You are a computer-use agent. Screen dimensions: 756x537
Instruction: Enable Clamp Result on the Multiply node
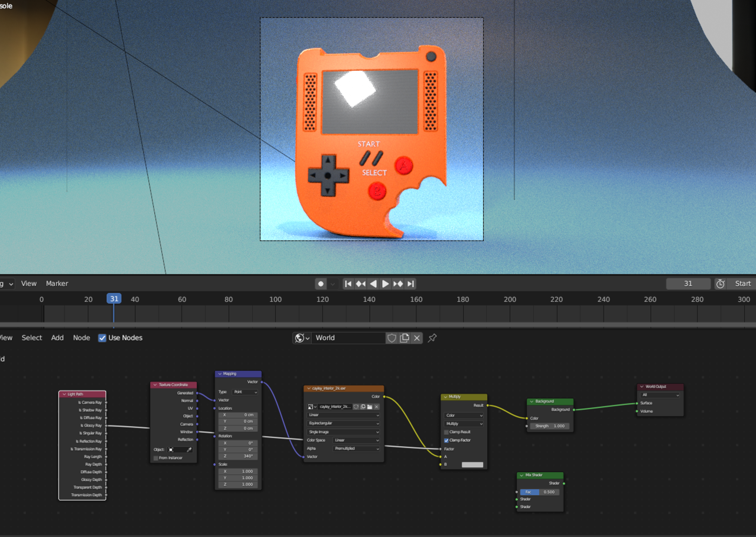tap(445, 432)
